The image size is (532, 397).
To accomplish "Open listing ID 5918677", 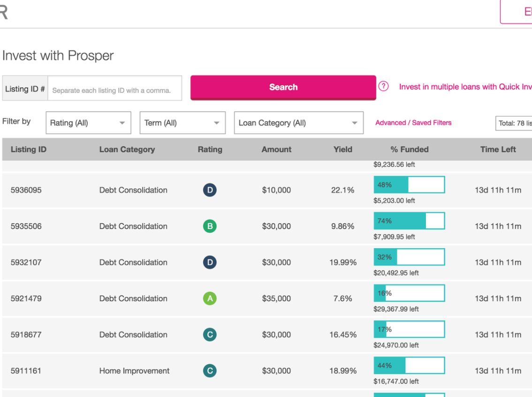I will 26,335.
